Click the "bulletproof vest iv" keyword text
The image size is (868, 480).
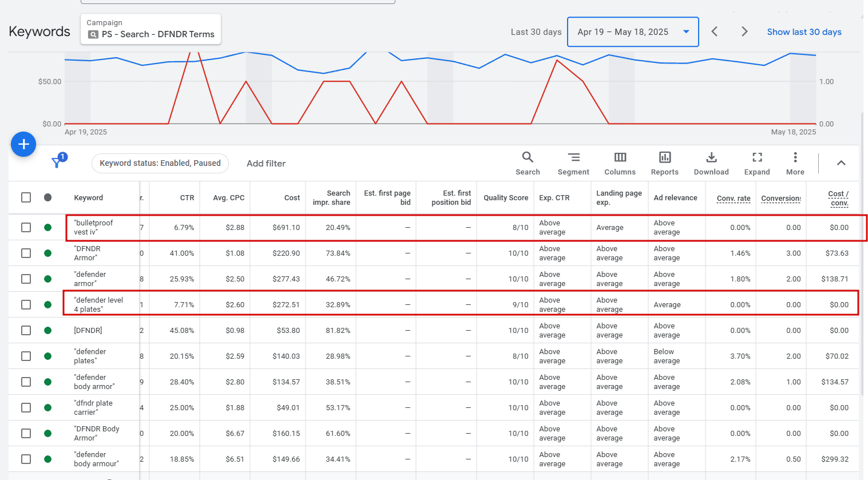[x=93, y=228]
